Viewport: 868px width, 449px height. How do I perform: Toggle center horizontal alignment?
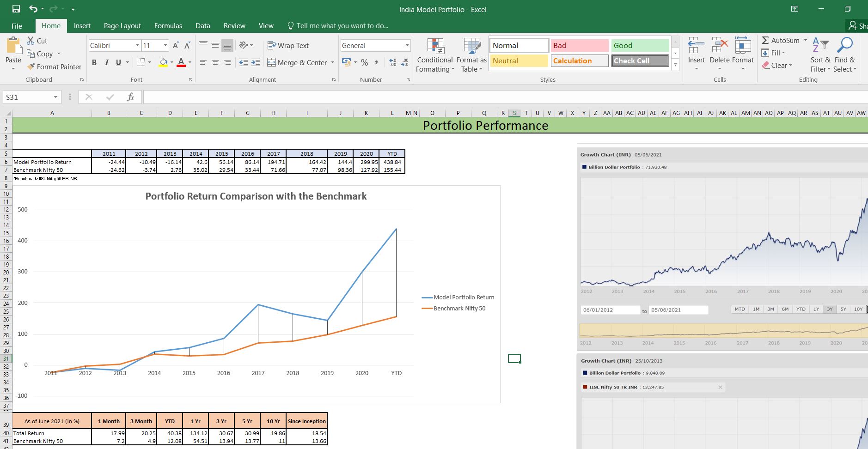pyautogui.click(x=215, y=62)
